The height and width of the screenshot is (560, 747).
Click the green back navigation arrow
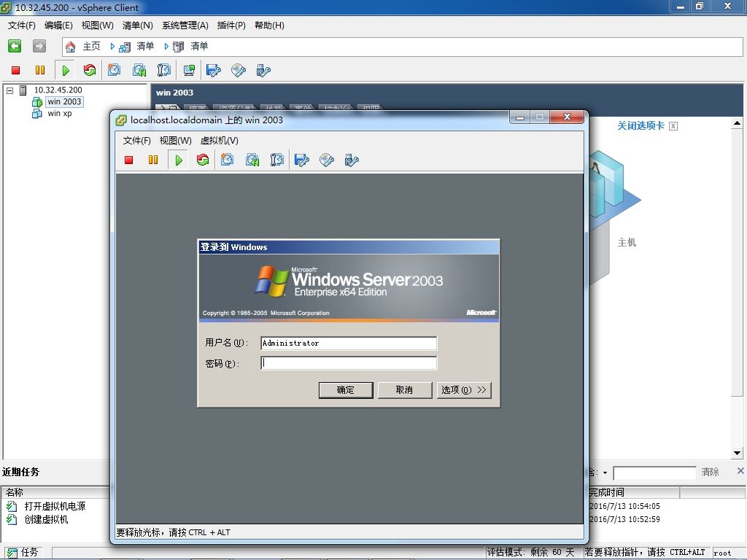[15, 46]
